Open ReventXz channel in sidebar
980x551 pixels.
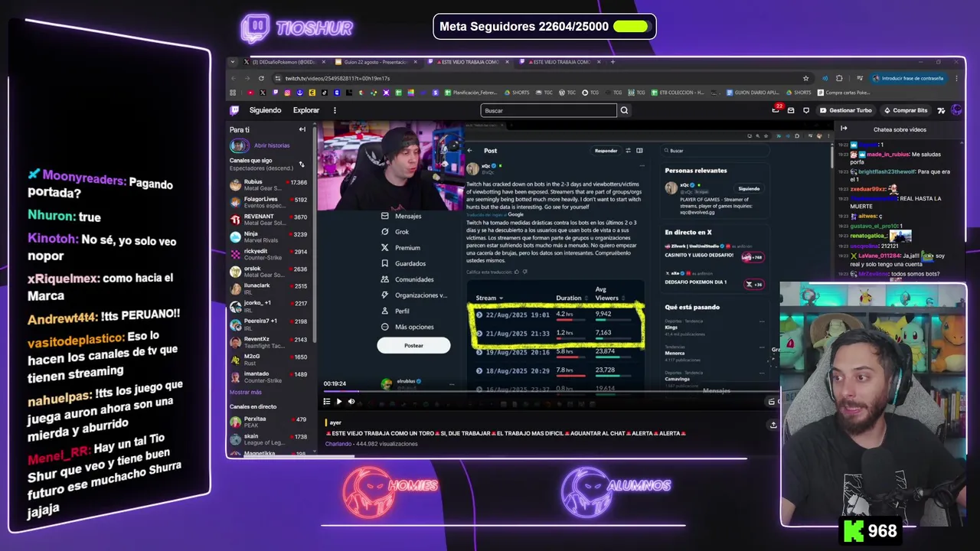pos(268,341)
